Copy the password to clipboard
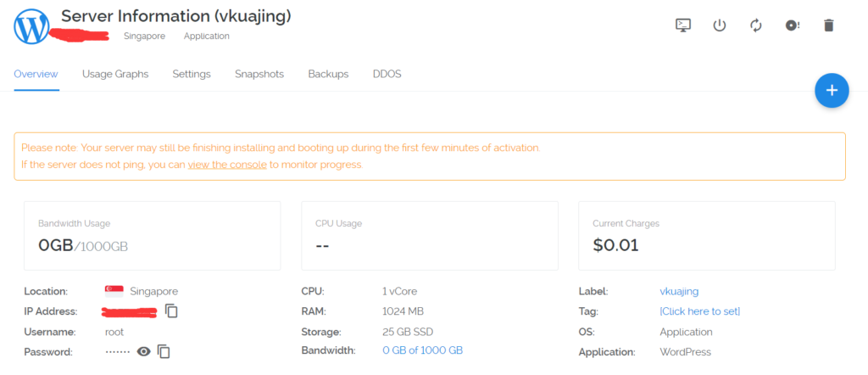The width and height of the screenshot is (868, 375). [164, 351]
